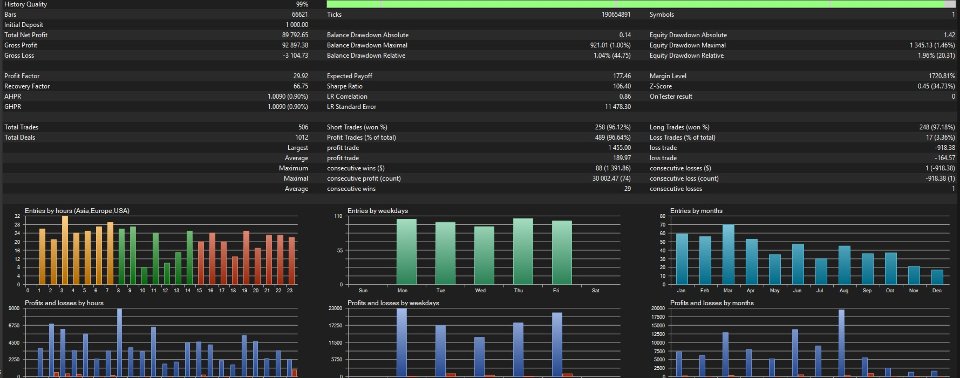The image size is (960, 378).
Task: Select the Entries by hours chart title
Action: coord(77,211)
